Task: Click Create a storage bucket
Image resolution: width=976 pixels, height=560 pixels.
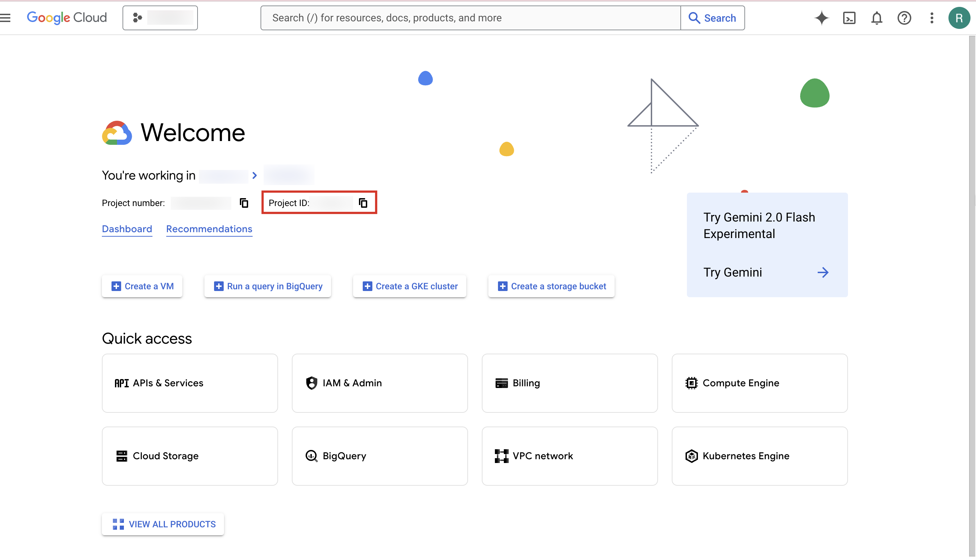Action: [551, 286]
